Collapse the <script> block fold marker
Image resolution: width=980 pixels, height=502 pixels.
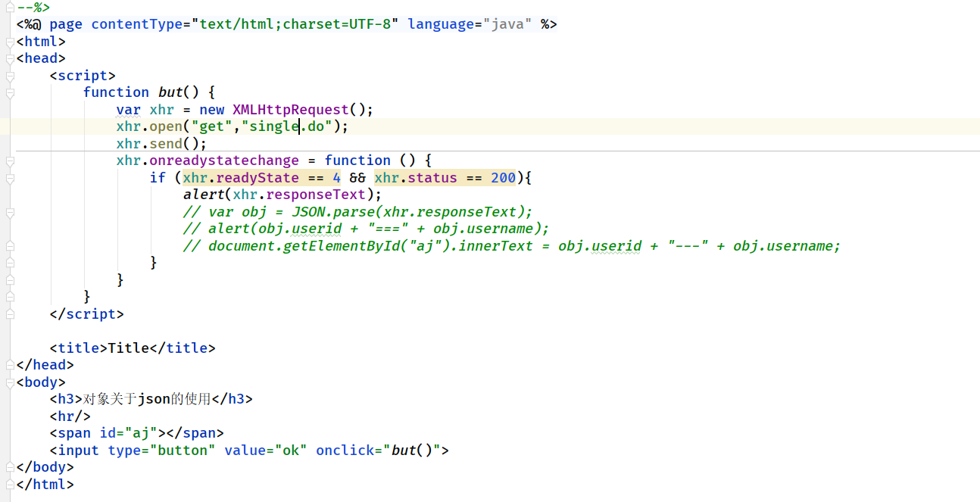click(x=9, y=76)
